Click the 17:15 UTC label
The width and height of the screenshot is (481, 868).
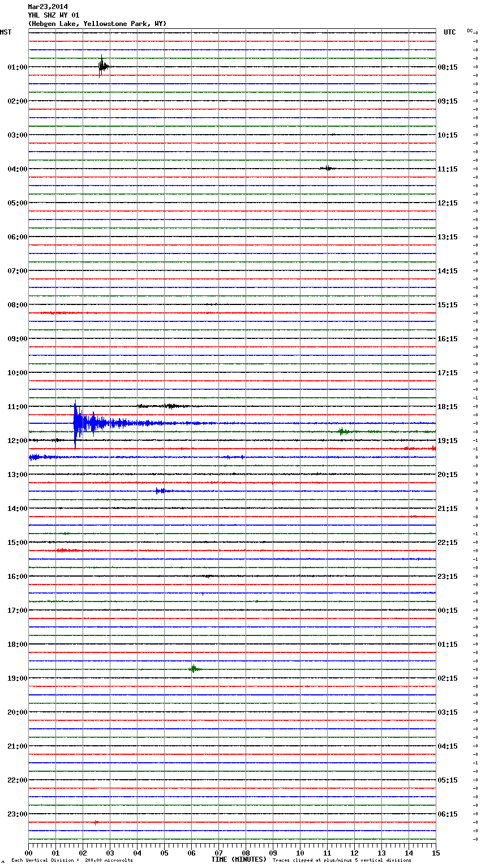pos(448,373)
